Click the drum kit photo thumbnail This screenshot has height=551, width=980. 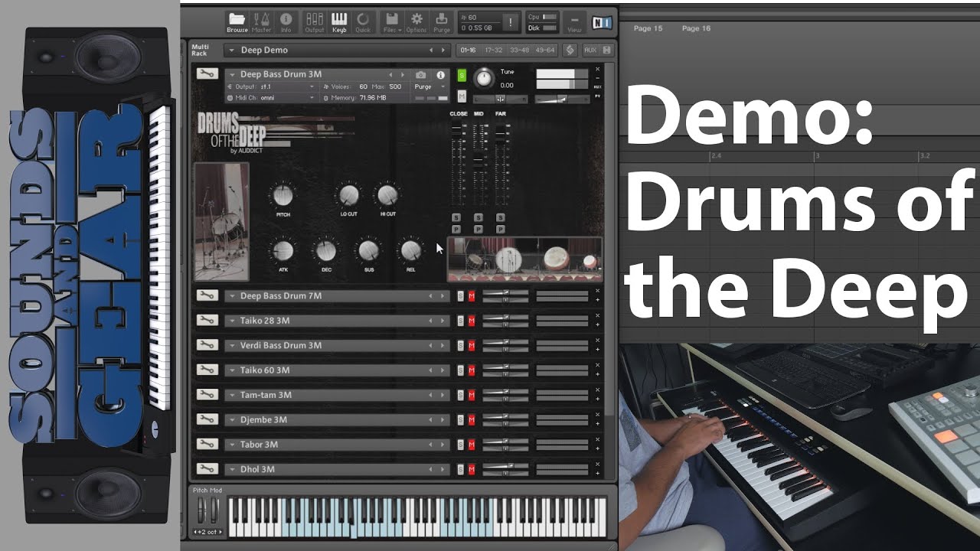click(x=222, y=221)
